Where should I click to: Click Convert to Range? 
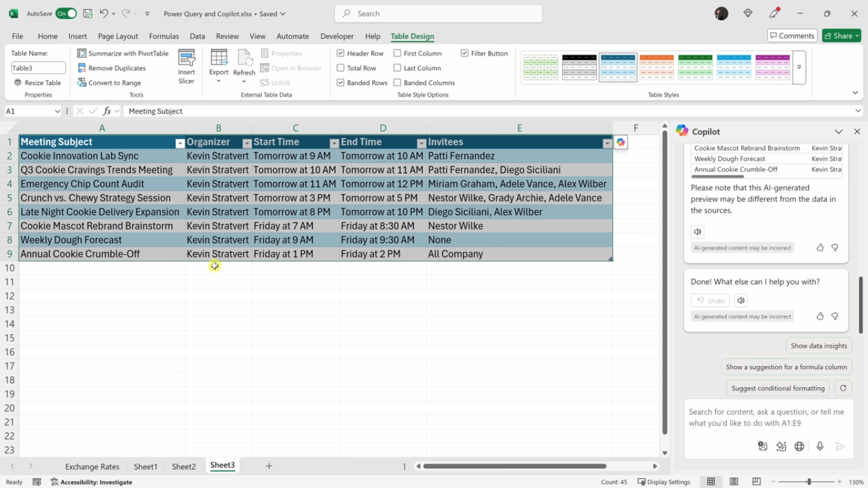pos(109,83)
